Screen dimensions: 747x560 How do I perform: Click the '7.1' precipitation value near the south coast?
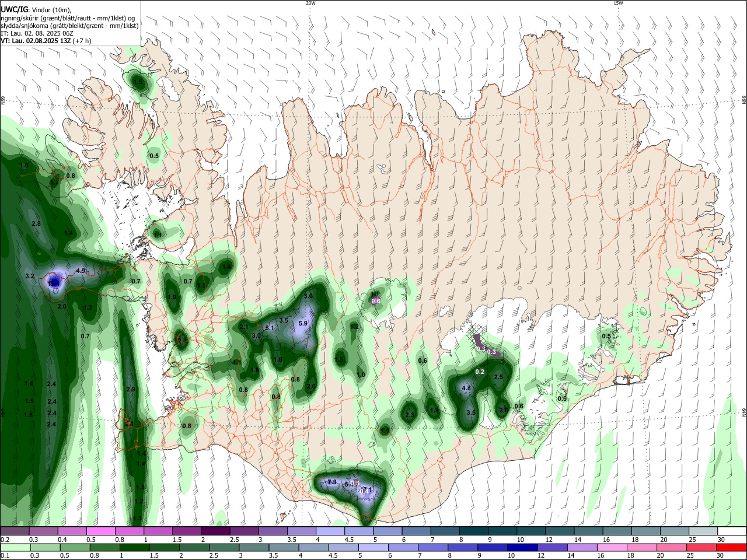368,489
